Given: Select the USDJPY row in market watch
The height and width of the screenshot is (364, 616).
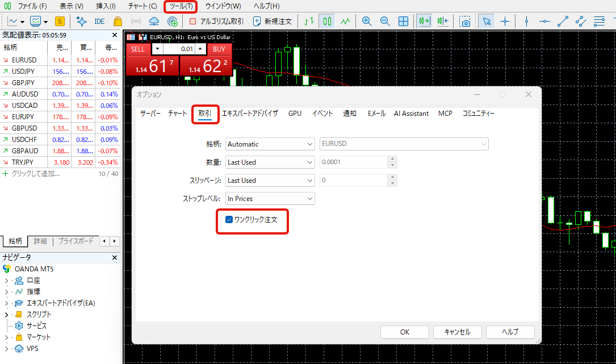Looking at the screenshot, I should click(x=60, y=72).
